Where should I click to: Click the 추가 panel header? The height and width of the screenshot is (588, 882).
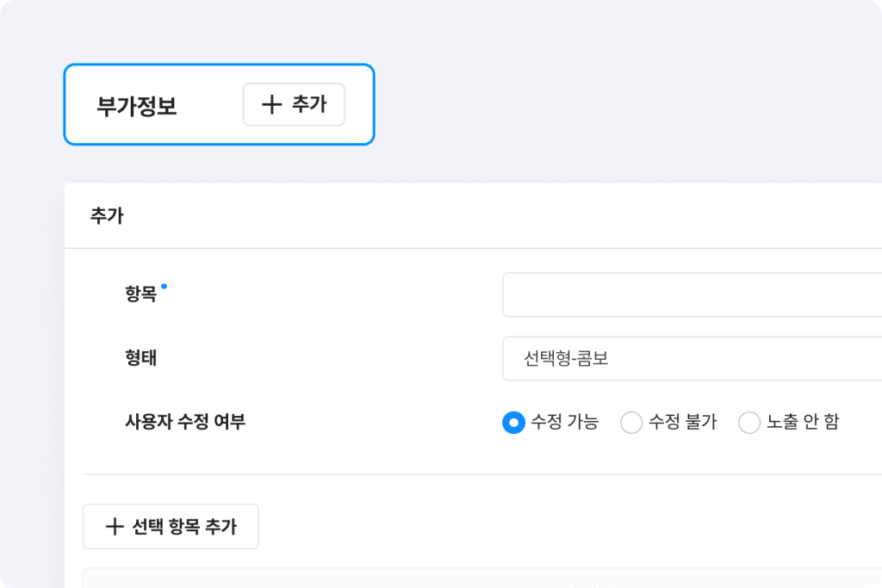coord(107,216)
